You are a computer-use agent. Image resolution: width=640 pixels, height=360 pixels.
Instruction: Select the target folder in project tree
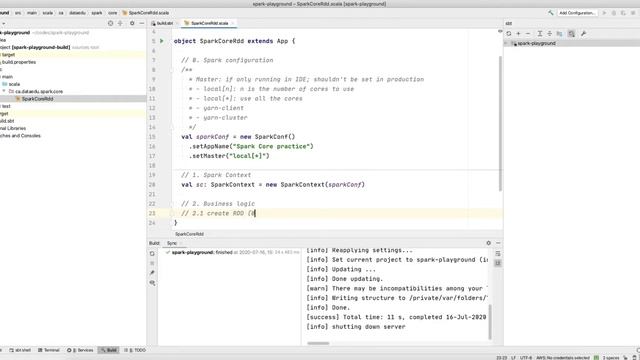coord(8,55)
